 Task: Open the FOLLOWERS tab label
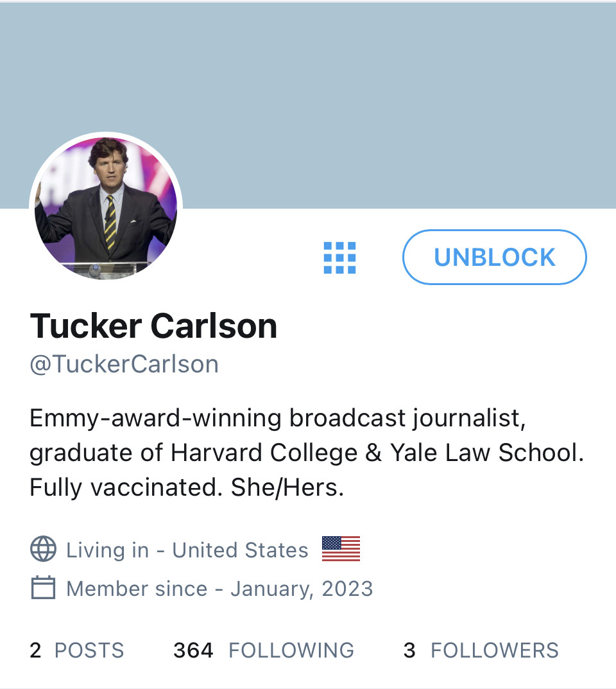point(494,650)
